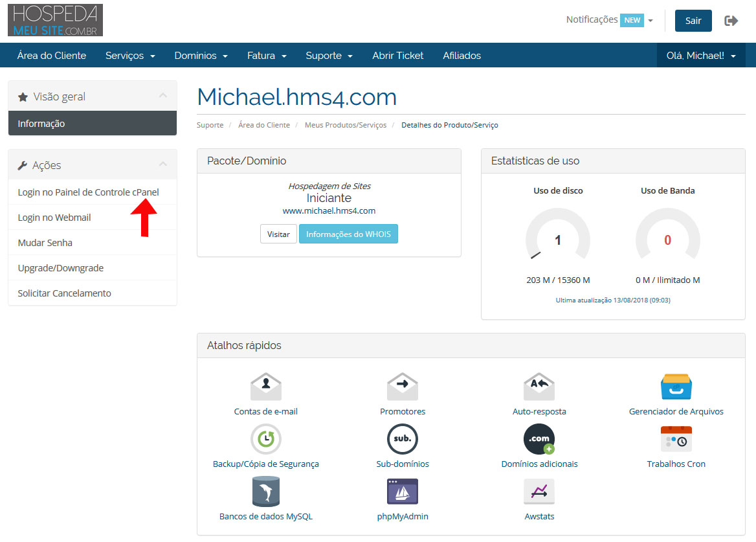Open the Fatura dropdown menu
756x542 pixels.
267,56
